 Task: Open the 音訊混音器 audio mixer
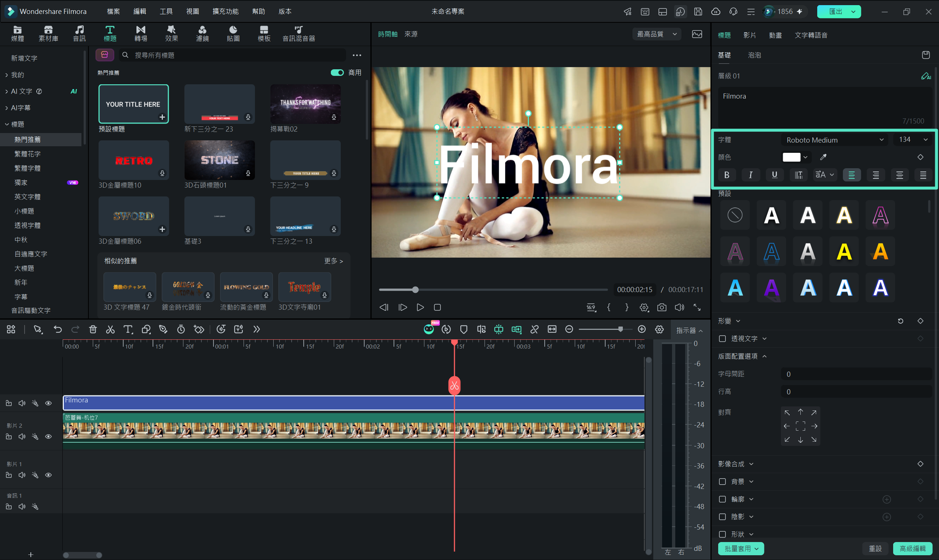pyautogui.click(x=299, y=34)
